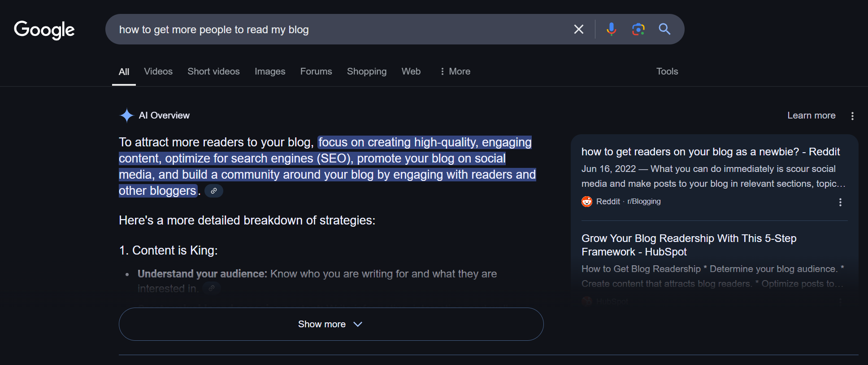Click the '1. Content is King:' heading
This screenshot has width=868, height=365.
click(168, 251)
